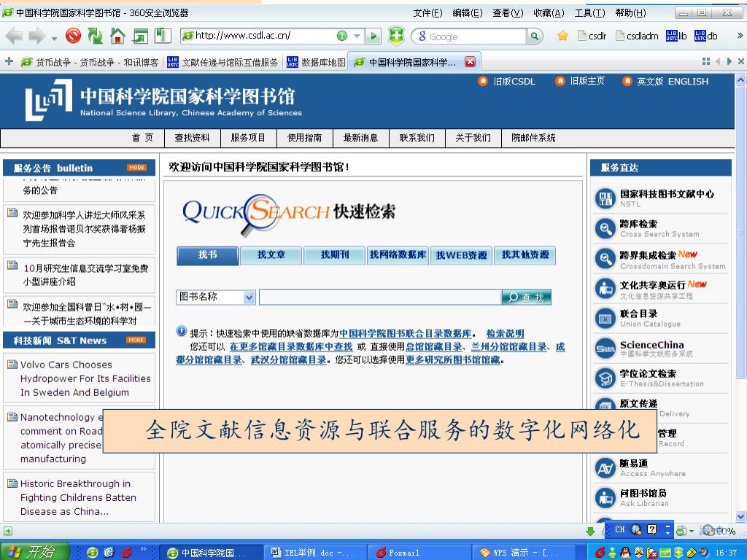Open the 查找资料 navigation item
Screen dimensions: 747x560
pos(192,138)
